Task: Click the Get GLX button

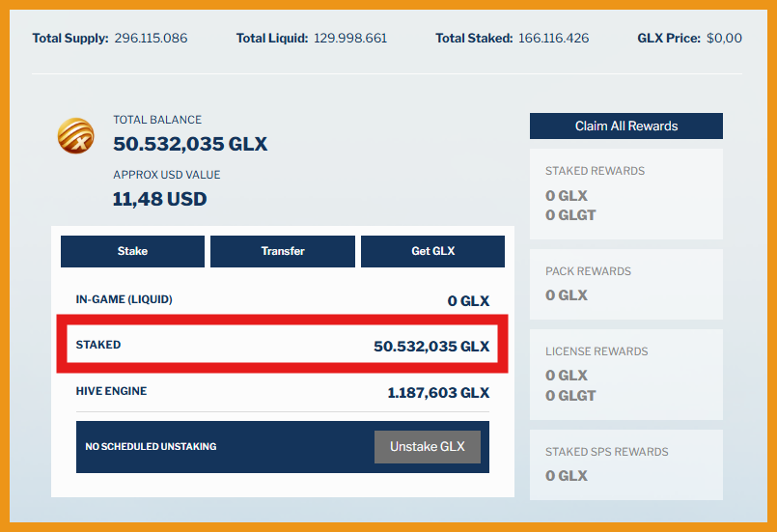Action: (x=432, y=251)
